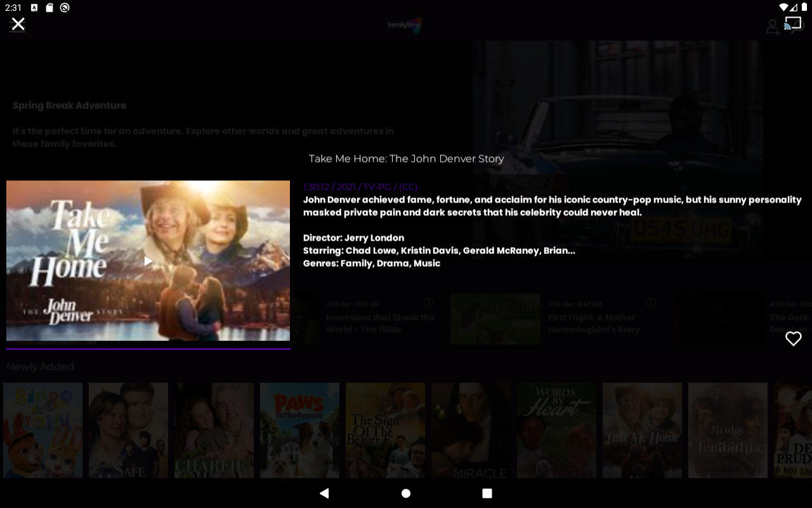Image resolution: width=812 pixels, height=508 pixels.
Task: Tap Android back navigation button
Action: tap(324, 493)
